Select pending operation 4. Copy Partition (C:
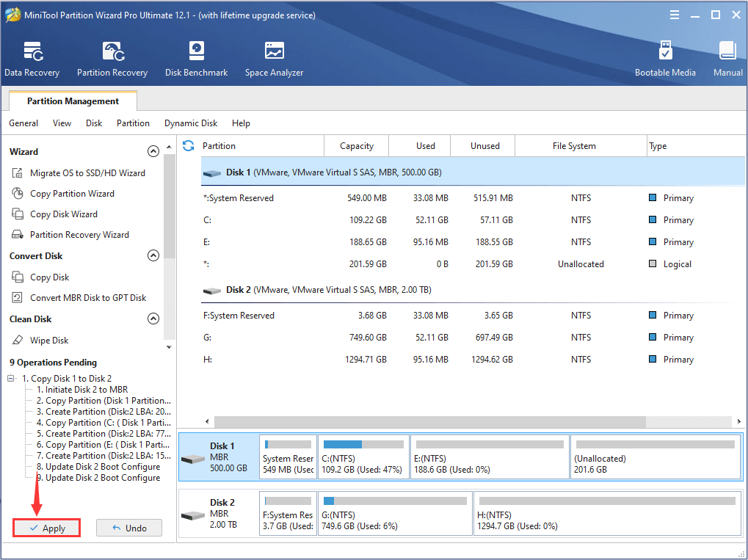The image size is (748, 560). [x=104, y=423]
